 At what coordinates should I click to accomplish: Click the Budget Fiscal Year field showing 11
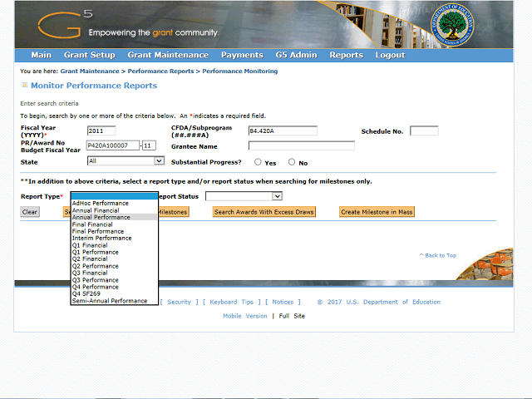pos(149,145)
